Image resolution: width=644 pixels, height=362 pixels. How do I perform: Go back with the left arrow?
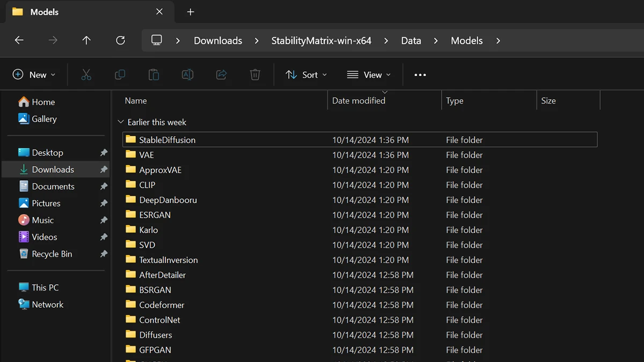[x=19, y=41]
